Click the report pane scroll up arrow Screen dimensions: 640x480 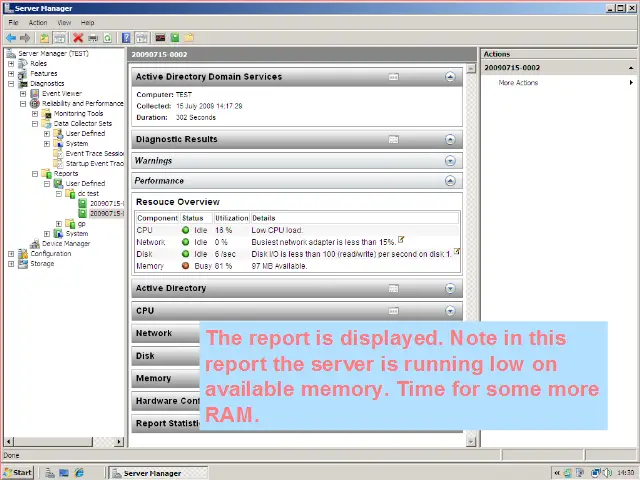coord(471,69)
